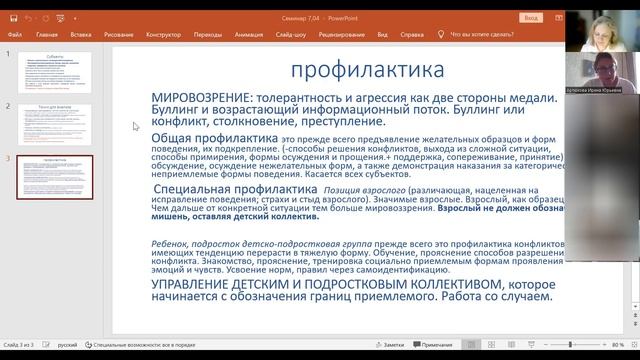Click the zoom out minus button

click(x=546, y=345)
